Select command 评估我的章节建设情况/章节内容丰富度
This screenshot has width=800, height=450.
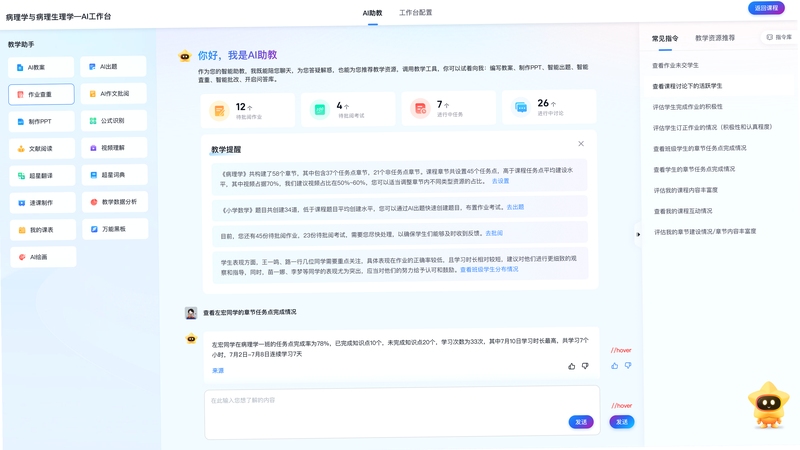(x=705, y=232)
